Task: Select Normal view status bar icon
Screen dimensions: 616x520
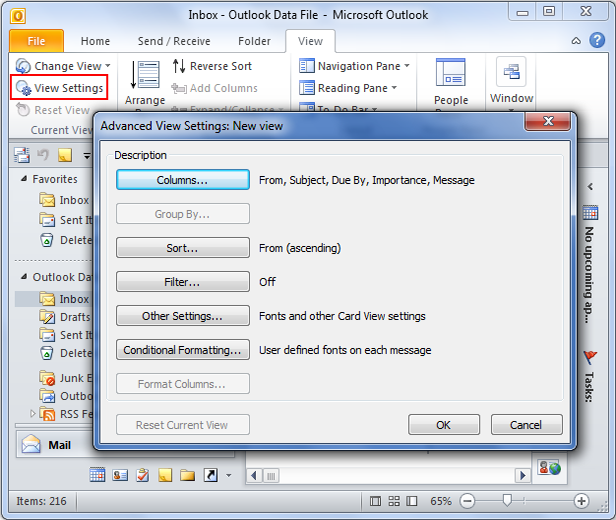Action: 375,501
